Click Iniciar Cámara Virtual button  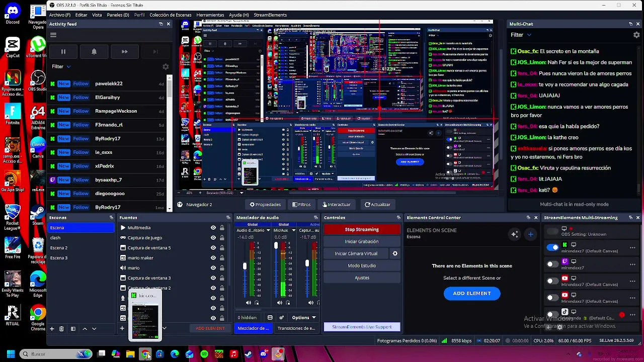click(x=356, y=253)
